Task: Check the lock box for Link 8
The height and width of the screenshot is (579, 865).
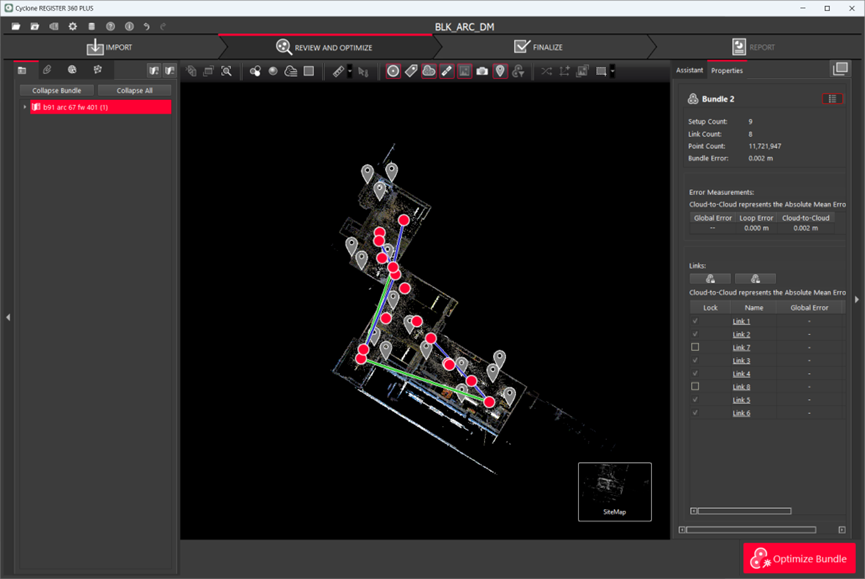Action: coord(695,386)
